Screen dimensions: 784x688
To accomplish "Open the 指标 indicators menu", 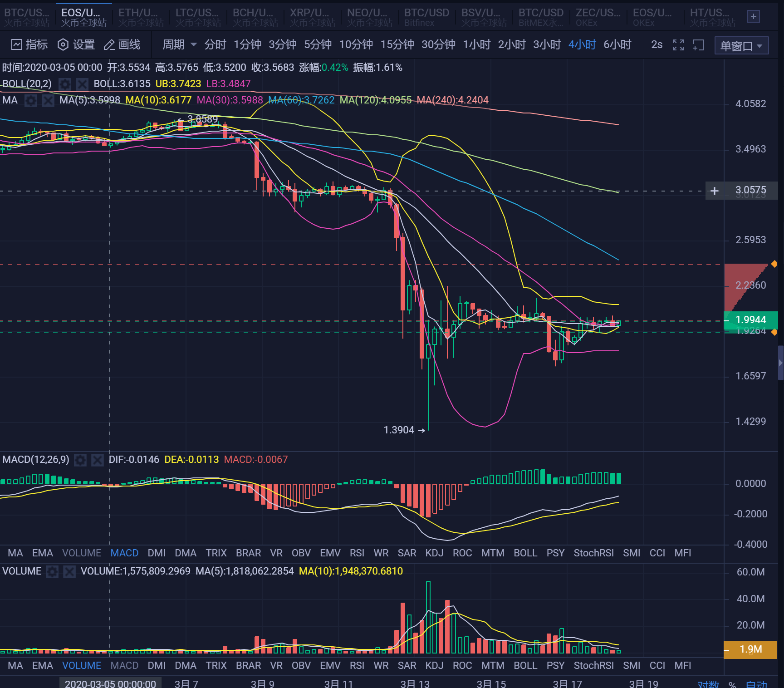I will pos(29,44).
